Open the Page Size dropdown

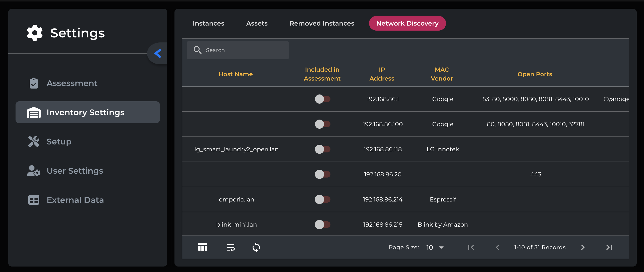click(x=435, y=247)
